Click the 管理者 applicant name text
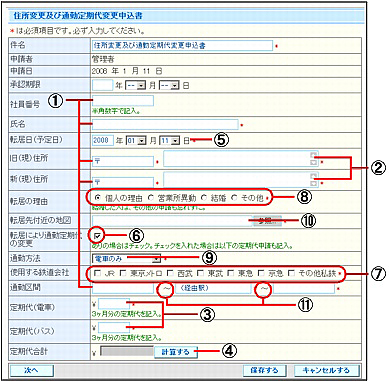389x382 pixels. point(103,59)
